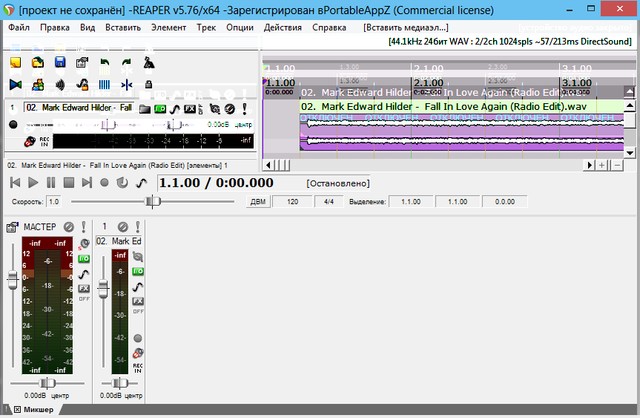
Task: Open the 4/4 time signature field
Action: click(x=328, y=201)
